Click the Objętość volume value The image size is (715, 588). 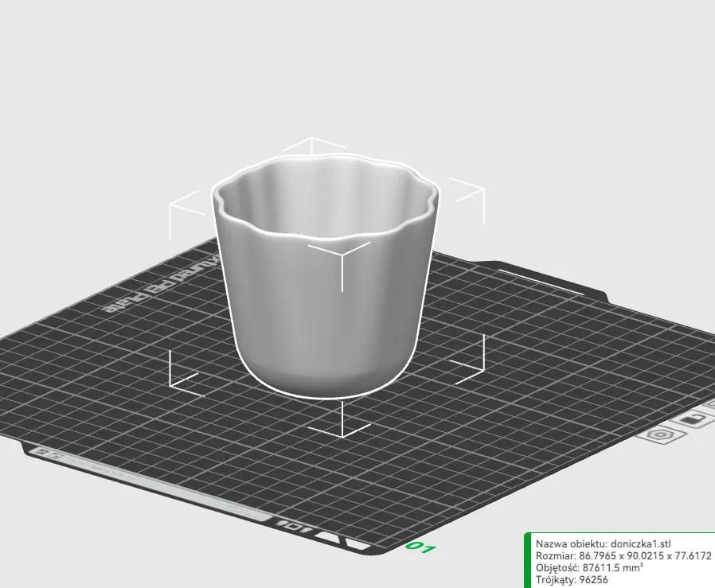(612, 568)
